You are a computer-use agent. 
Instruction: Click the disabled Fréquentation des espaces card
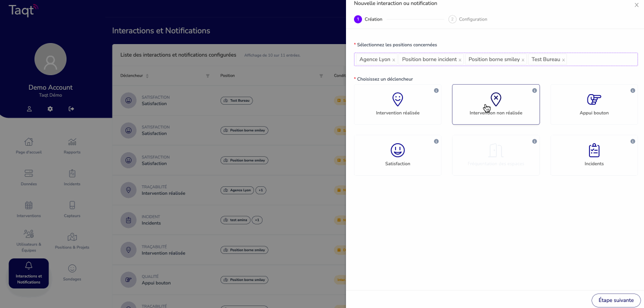[495, 155]
